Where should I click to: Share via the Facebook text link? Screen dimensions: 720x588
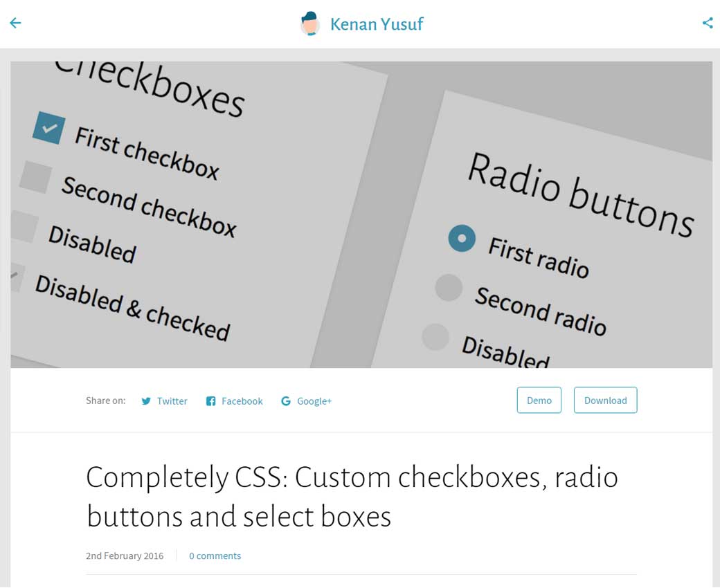click(242, 401)
